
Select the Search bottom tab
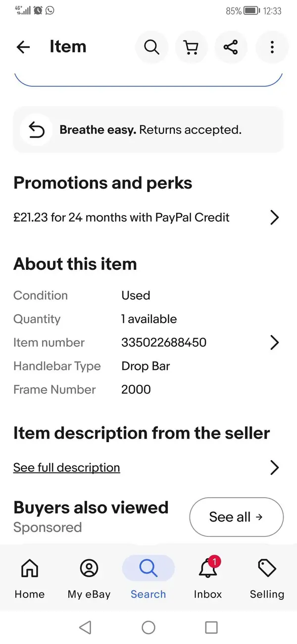click(148, 578)
